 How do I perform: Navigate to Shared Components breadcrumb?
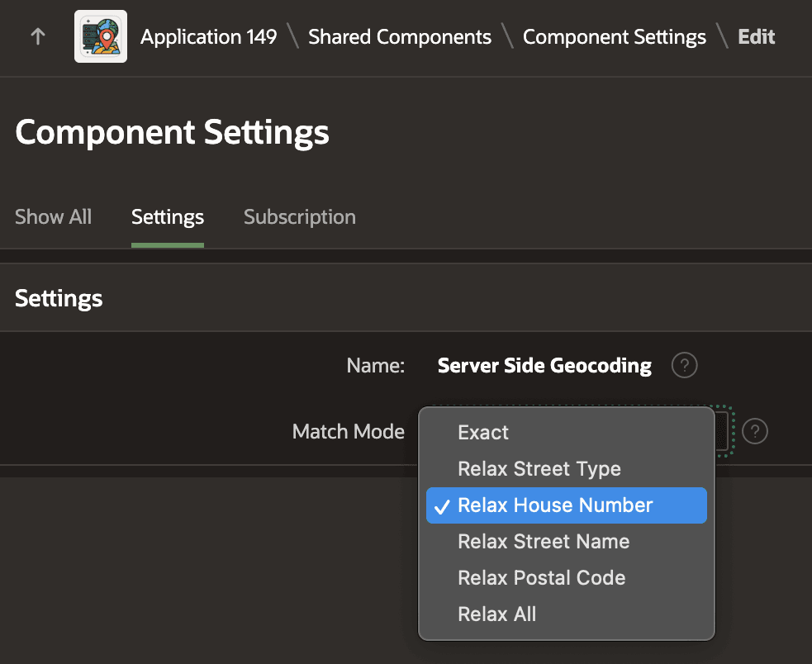[x=399, y=37]
